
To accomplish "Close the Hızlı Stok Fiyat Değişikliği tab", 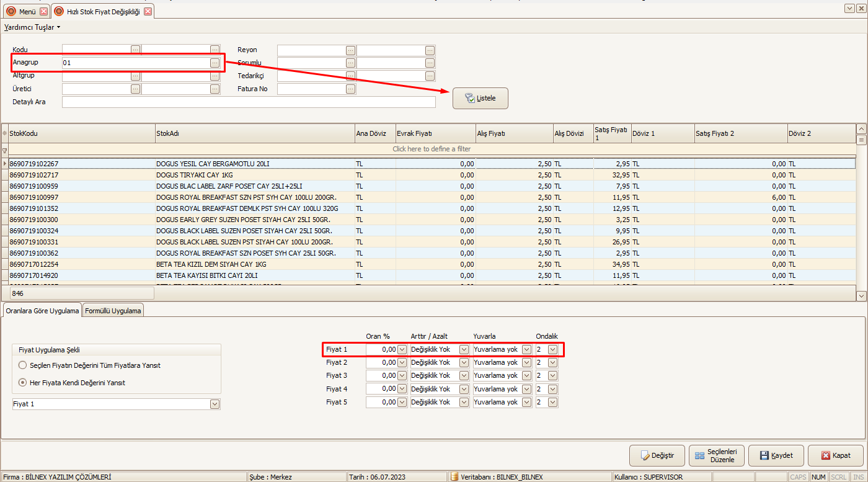I will click(147, 11).
